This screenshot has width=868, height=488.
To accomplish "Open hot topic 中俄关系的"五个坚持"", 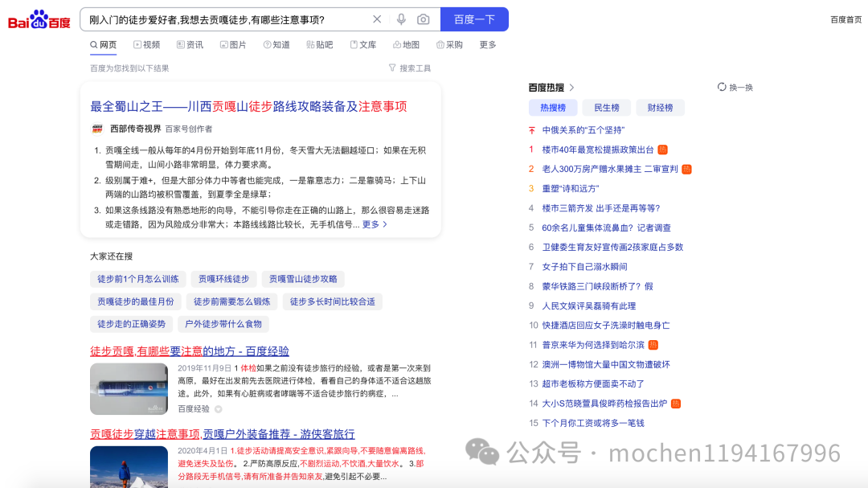I will coord(583,130).
